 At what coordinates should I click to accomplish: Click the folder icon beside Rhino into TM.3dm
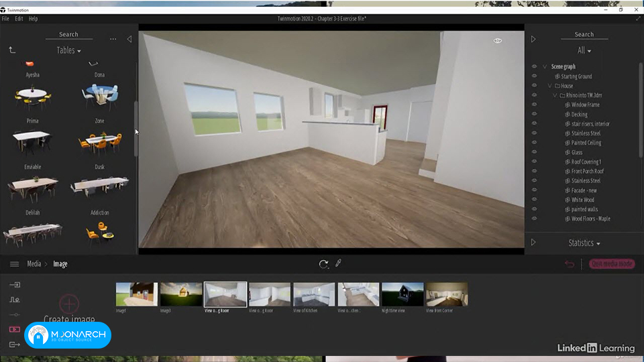point(562,95)
